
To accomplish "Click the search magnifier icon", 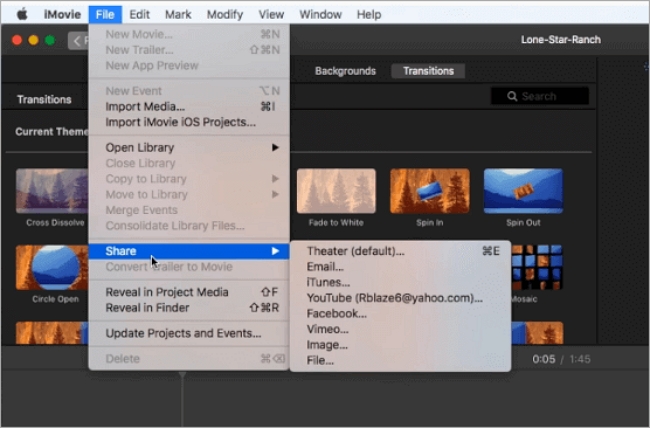I will click(x=512, y=96).
